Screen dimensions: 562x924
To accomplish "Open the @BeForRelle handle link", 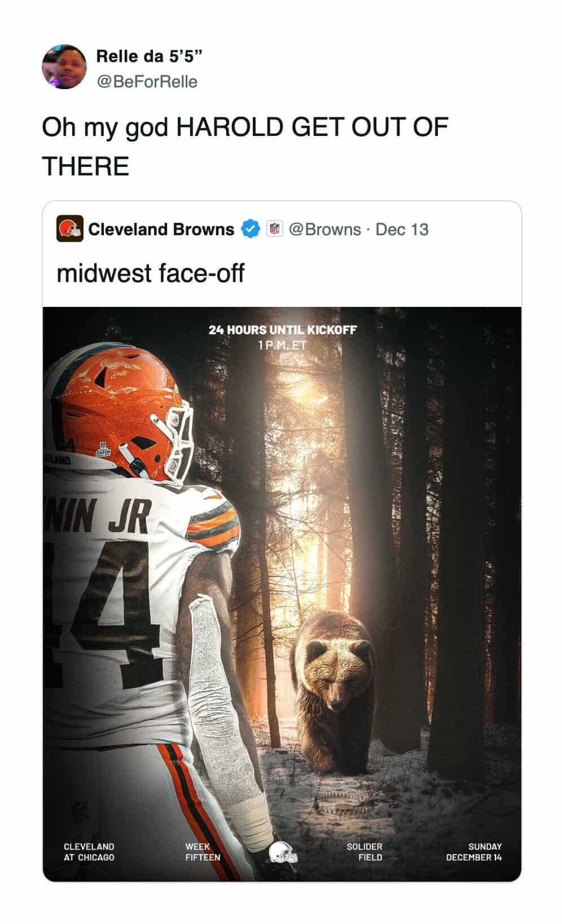I will 147,82.
